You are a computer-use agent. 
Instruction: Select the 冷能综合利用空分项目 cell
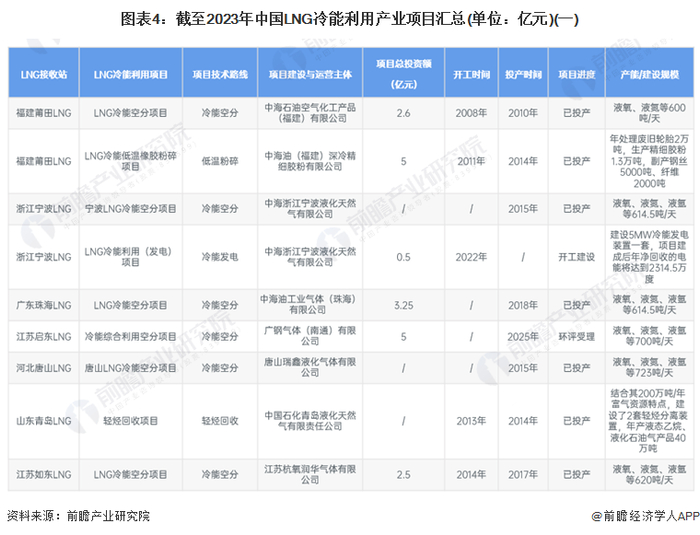coord(131,337)
